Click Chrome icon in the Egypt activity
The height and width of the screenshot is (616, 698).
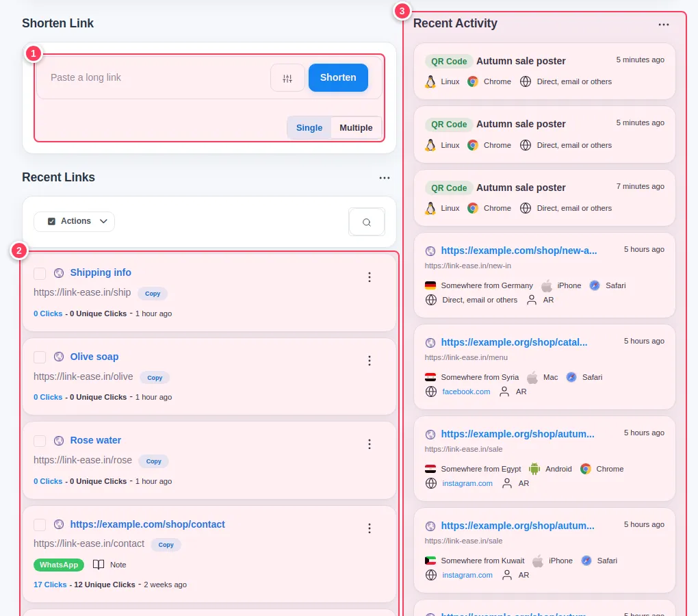point(585,469)
